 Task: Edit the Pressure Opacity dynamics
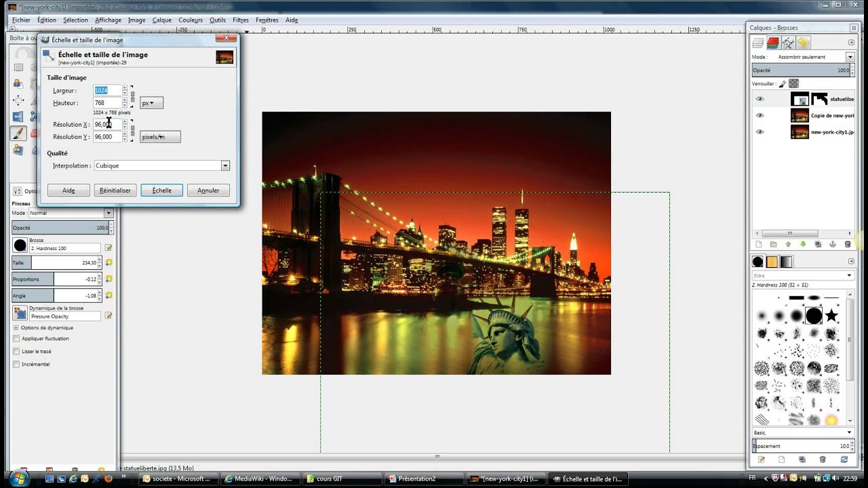tap(108, 316)
